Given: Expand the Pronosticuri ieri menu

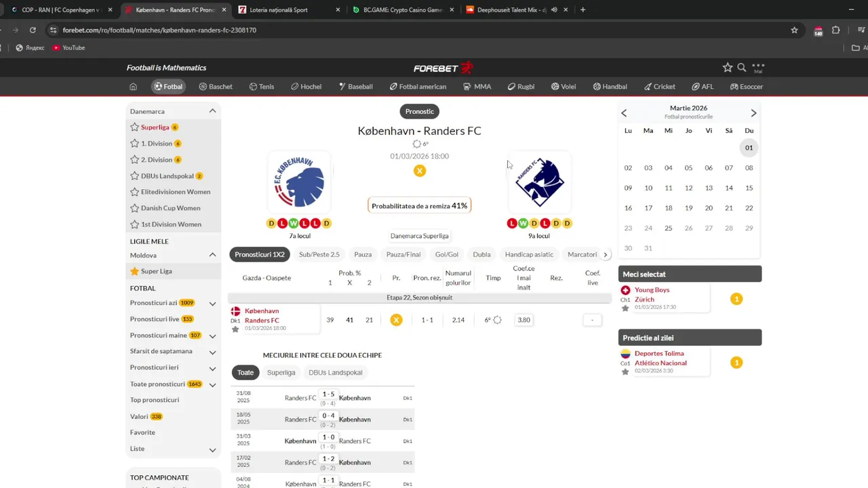Looking at the screenshot, I should (x=212, y=369).
